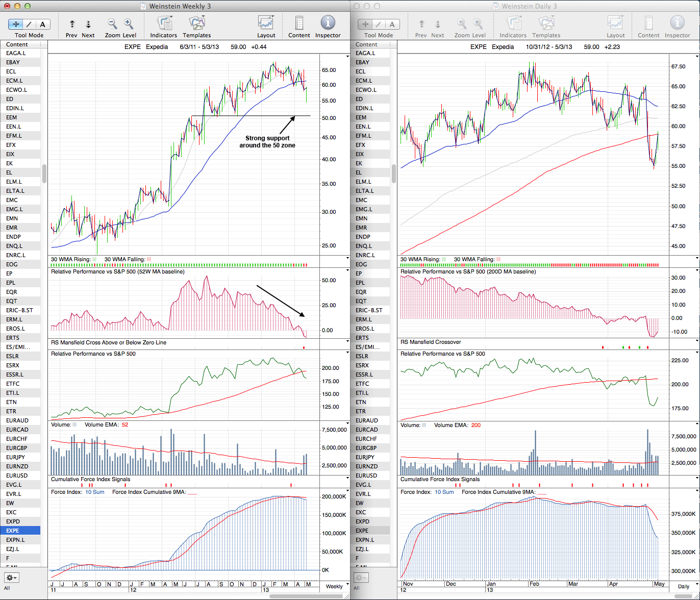Viewport: 700px width, 600px height.
Task: Click Daily symbol list vertical scrollbar
Action: (394, 173)
